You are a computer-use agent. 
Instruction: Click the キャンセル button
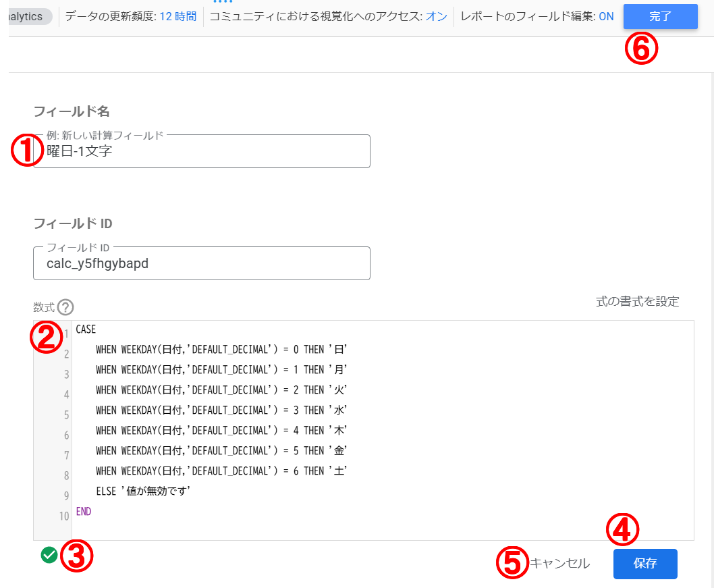[x=559, y=564]
